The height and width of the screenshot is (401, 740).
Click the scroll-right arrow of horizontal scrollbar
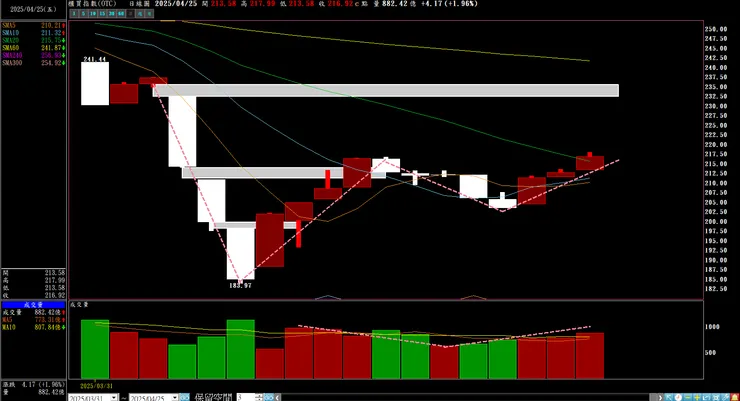[x=660, y=397]
